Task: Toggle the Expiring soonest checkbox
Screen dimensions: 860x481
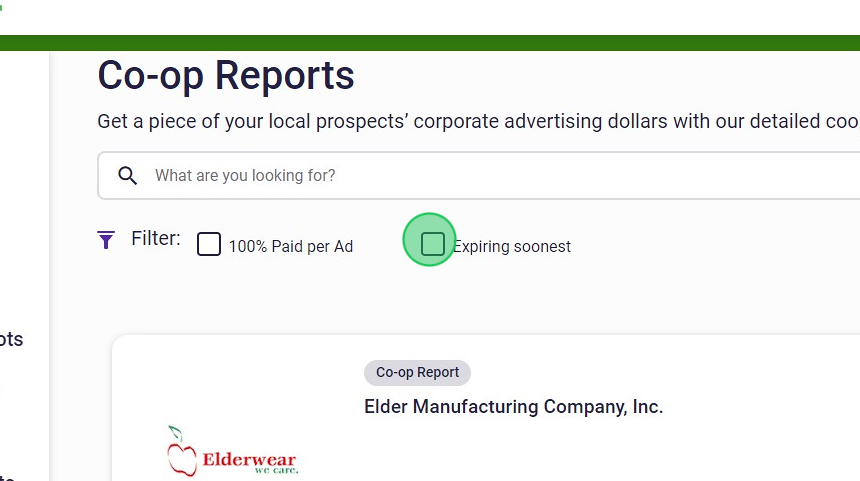Action: (432, 244)
